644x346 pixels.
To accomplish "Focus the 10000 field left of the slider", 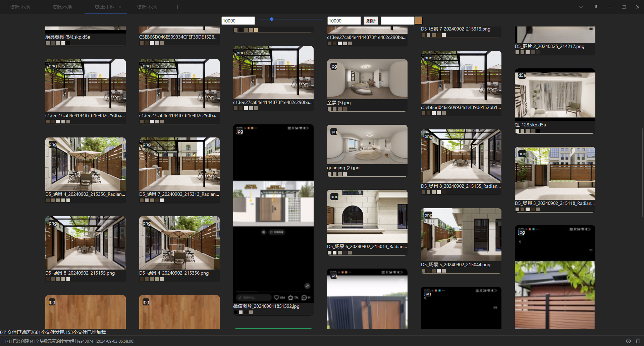I will (238, 21).
